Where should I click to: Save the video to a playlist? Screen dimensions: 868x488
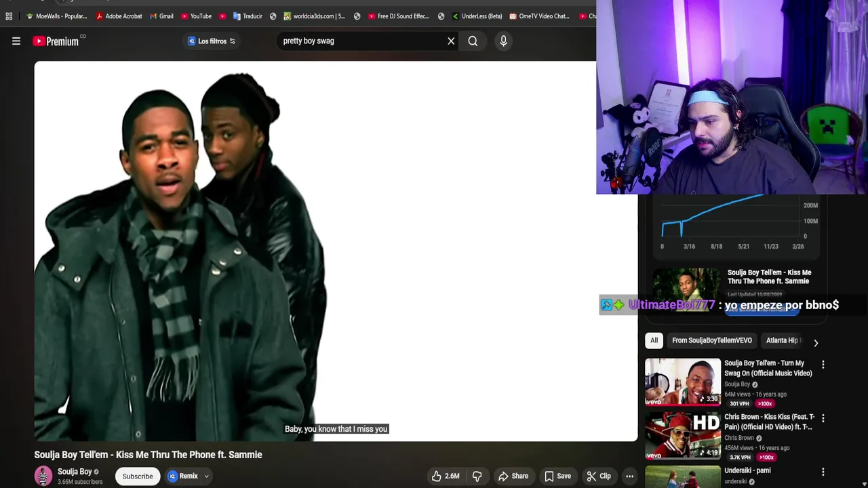(557, 476)
